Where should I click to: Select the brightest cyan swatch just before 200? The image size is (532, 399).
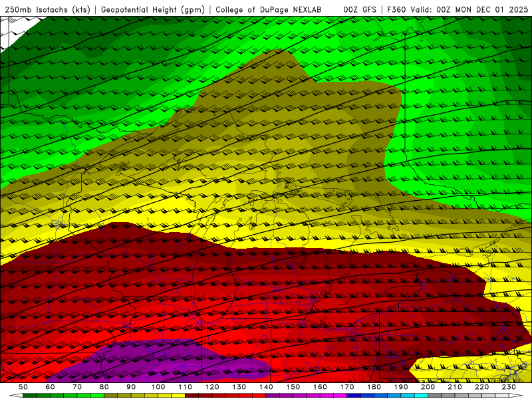tap(421, 396)
